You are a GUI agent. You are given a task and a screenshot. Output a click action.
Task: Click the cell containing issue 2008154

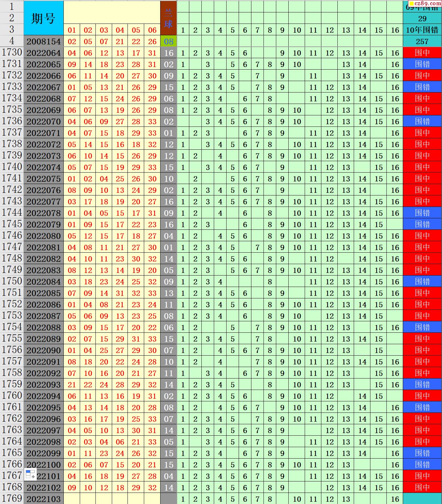[43, 42]
